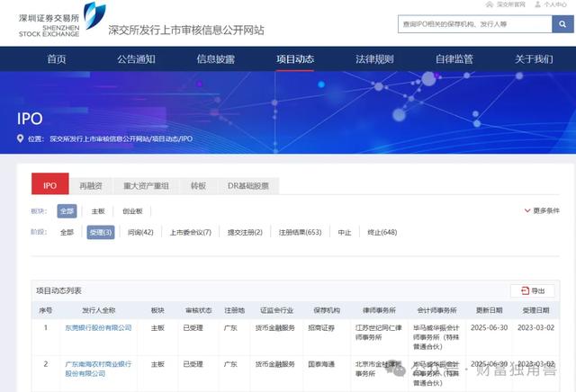This screenshot has width=576, height=392.
Task: Focus the IPO search input field
Action: (x=475, y=24)
